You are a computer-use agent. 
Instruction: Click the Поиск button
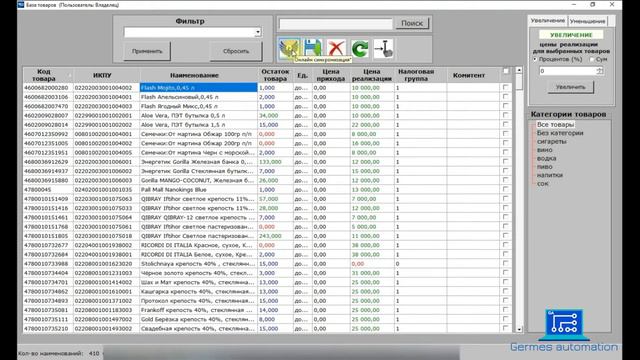click(412, 23)
